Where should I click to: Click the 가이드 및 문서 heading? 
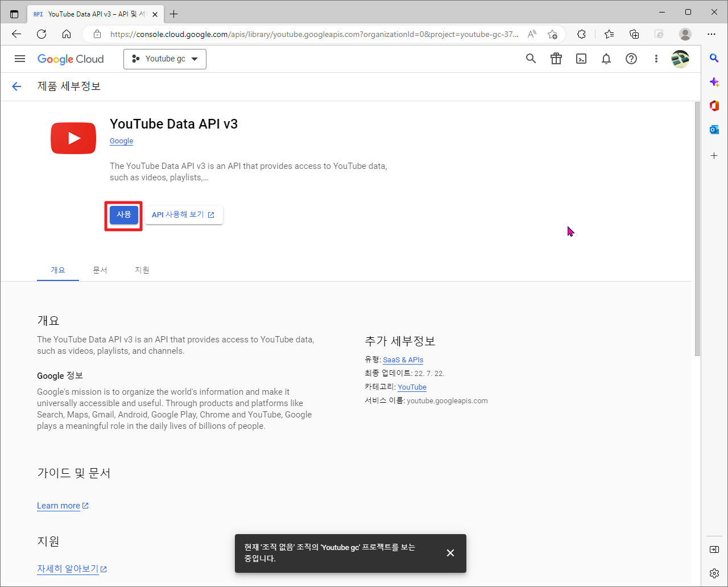74,473
